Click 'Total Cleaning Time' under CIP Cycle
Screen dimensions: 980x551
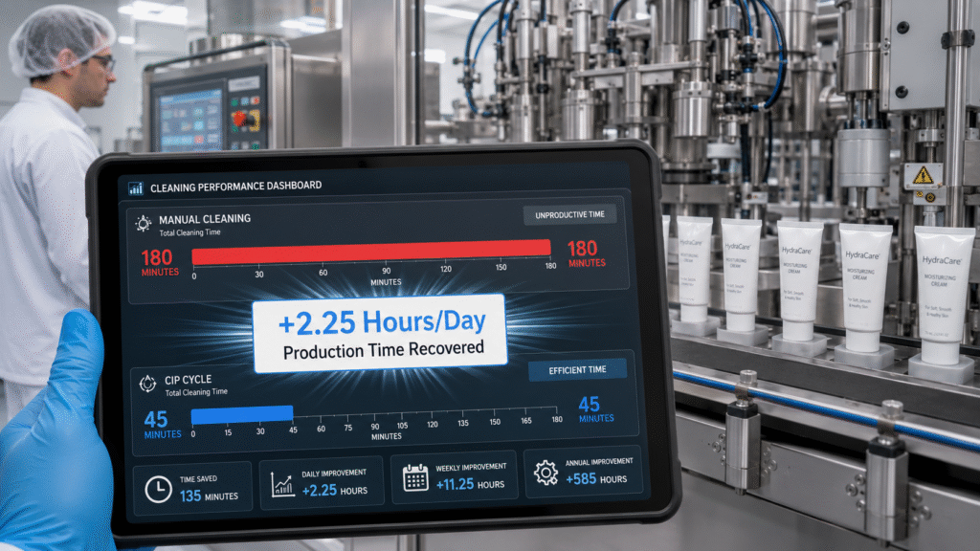tap(195, 391)
